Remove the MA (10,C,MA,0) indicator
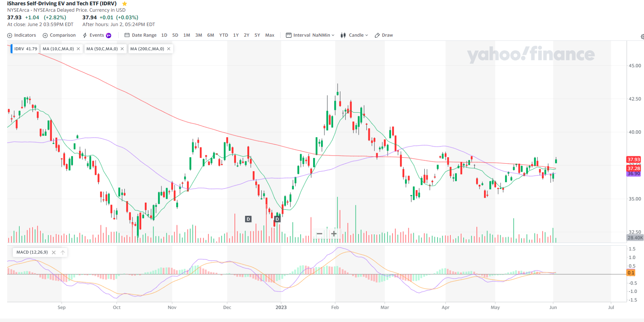644x322 pixels. click(78, 49)
